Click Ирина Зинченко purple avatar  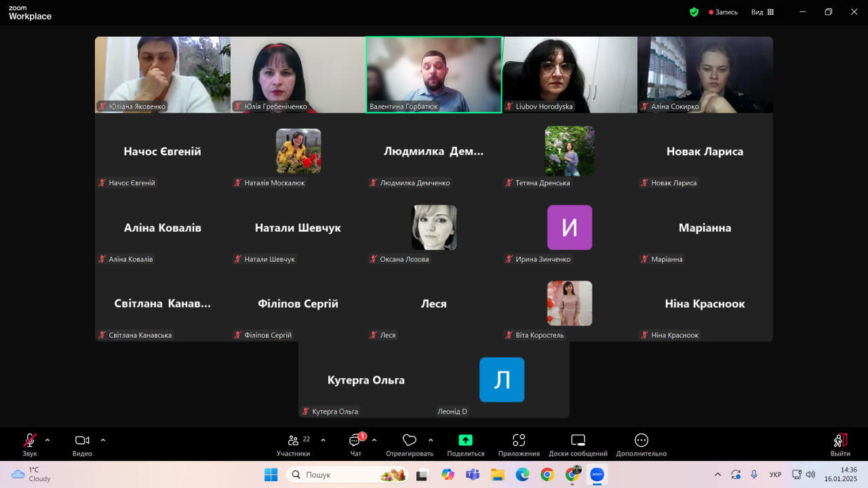(x=570, y=228)
